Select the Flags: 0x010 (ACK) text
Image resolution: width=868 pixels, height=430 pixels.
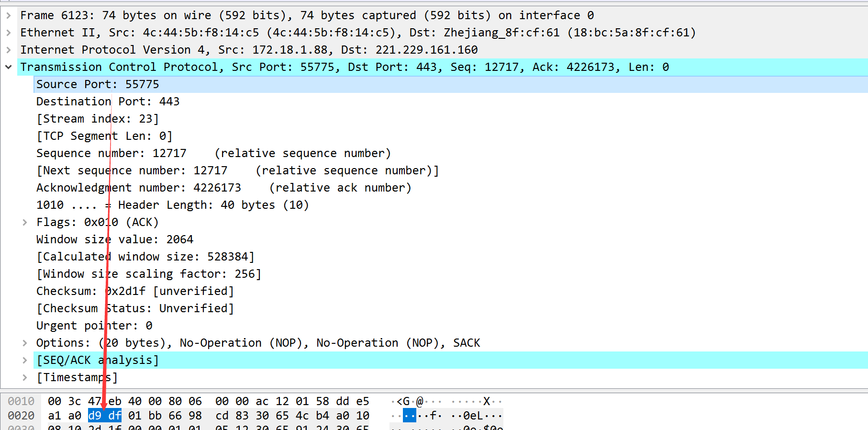(x=98, y=222)
